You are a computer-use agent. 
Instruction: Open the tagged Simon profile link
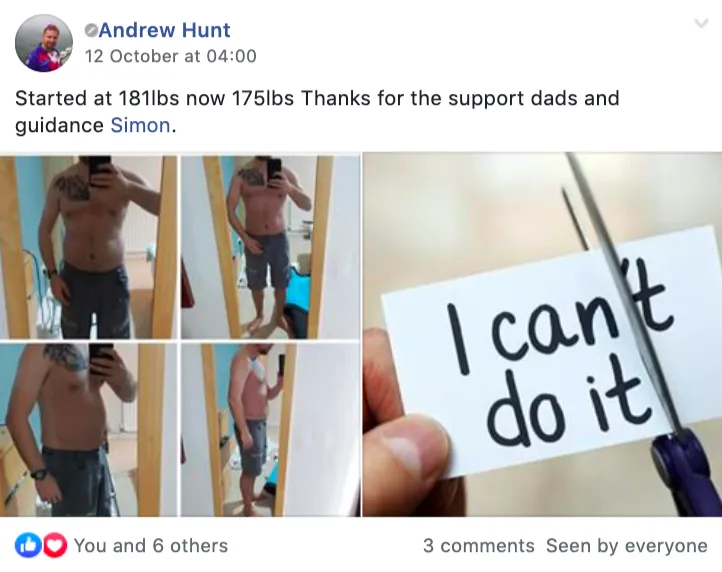tap(140, 125)
